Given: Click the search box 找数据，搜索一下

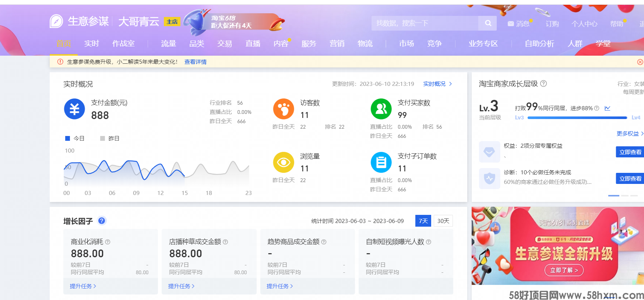Looking at the screenshot, I should [x=425, y=23].
